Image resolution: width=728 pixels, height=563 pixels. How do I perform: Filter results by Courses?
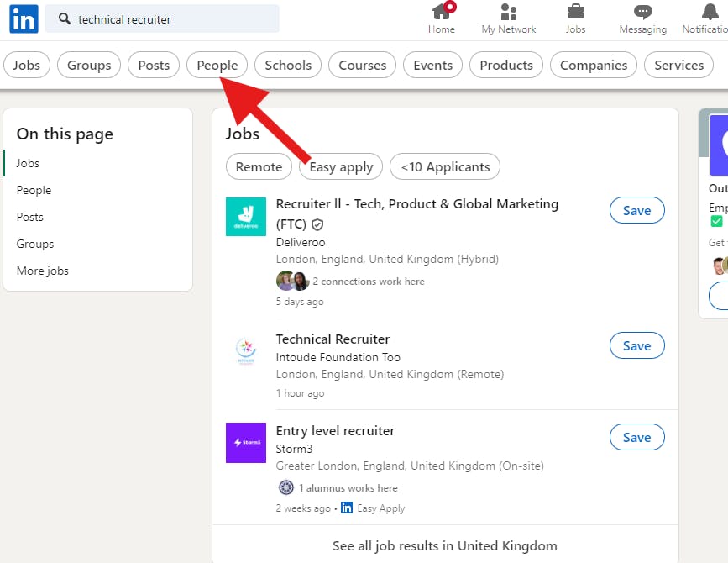click(x=362, y=65)
